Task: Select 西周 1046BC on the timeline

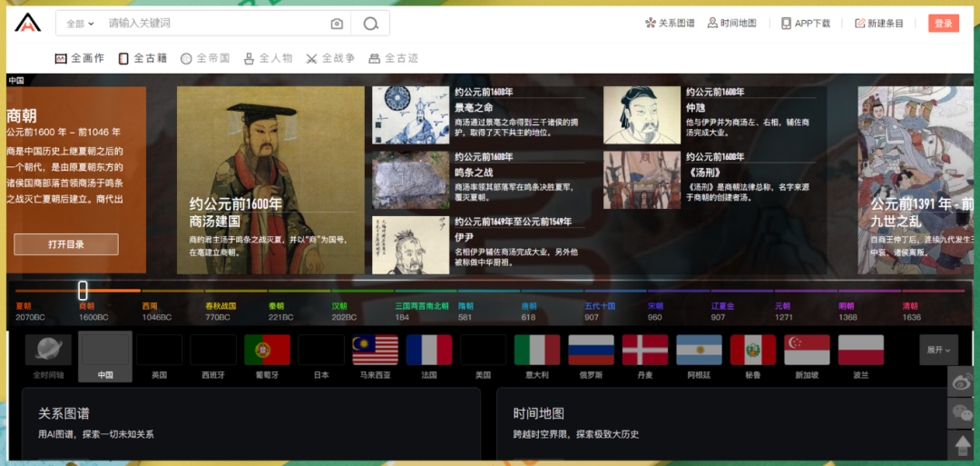Action: coord(157,312)
